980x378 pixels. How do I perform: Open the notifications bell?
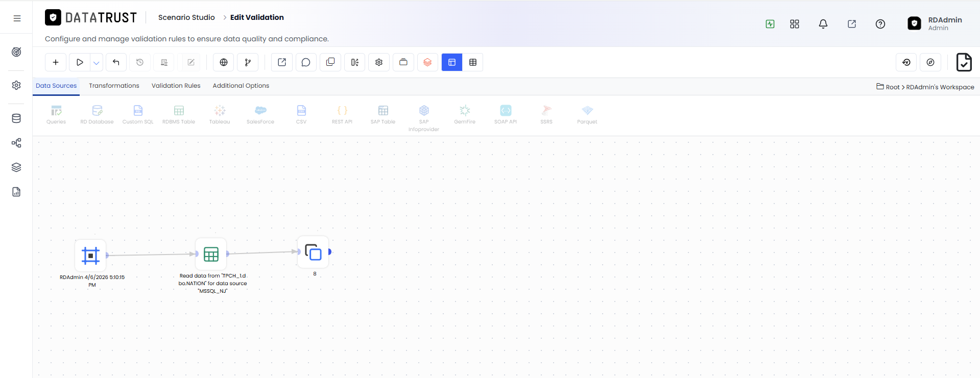pyautogui.click(x=823, y=24)
